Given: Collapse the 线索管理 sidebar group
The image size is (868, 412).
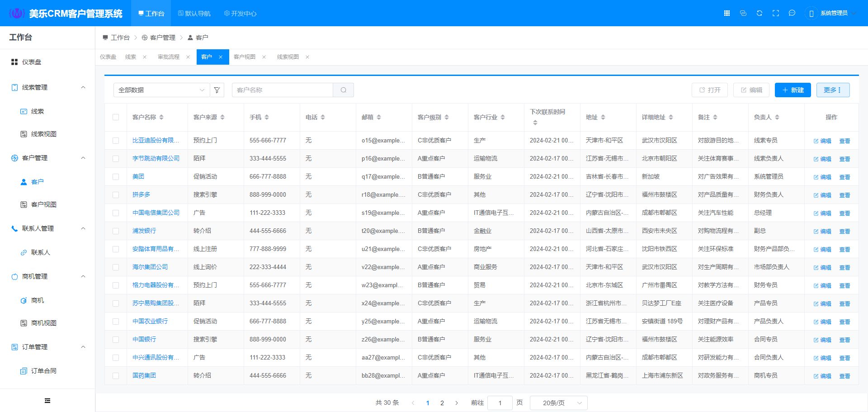Looking at the screenshot, I should click(x=83, y=87).
